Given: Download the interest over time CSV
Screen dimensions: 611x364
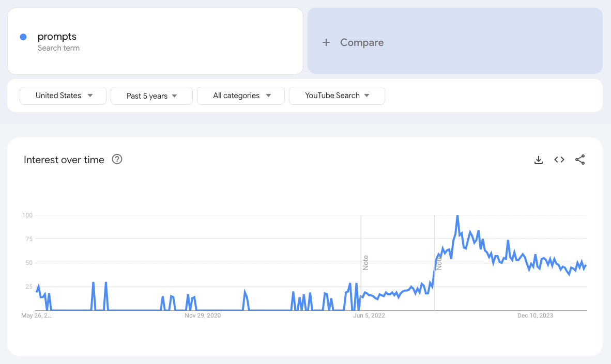Looking at the screenshot, I should (x=538, y=160).
